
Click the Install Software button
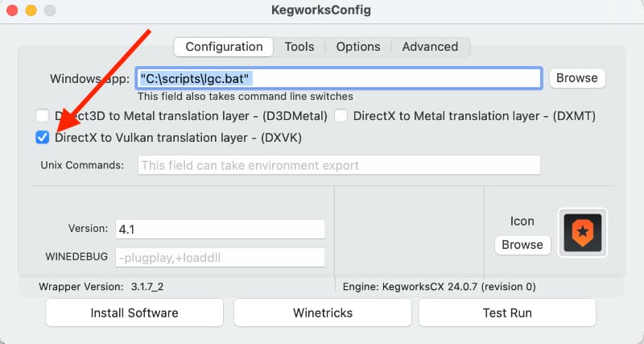[x=134, y=313]
